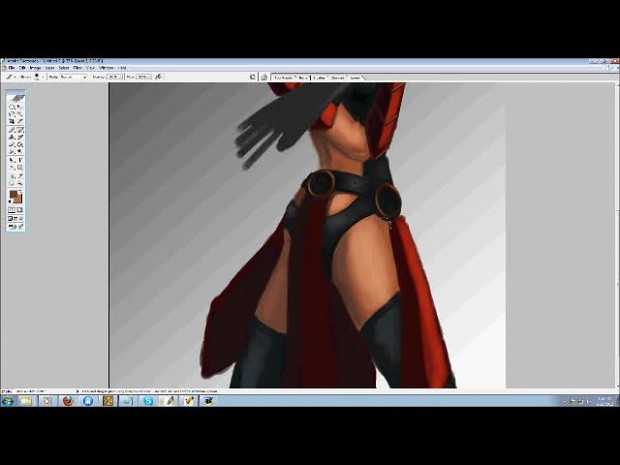Click the foreground color swatch
Screen dimensions: 620x465
pyautogui.click(x=14, y=196)
